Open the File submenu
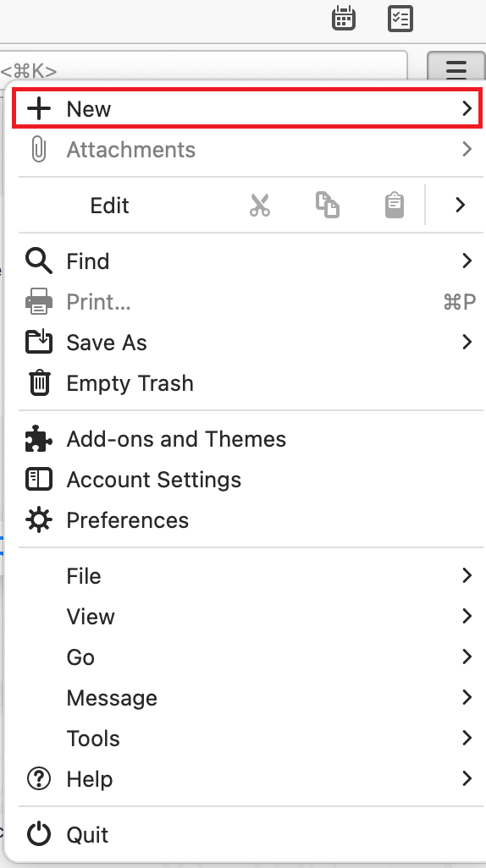Viewport: 486px width, 868px height. click(247, 576)
